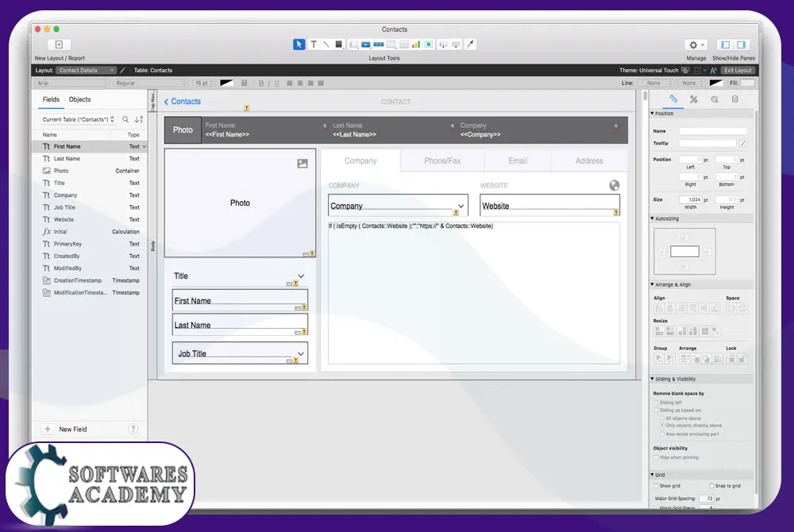
Task: Select the Button Bar tool
Action: click(x=378, y=44)
